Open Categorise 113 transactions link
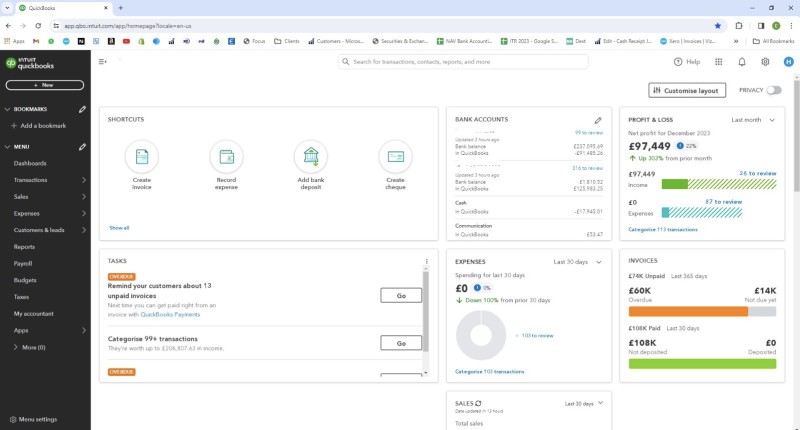 (x=663, y=230)
